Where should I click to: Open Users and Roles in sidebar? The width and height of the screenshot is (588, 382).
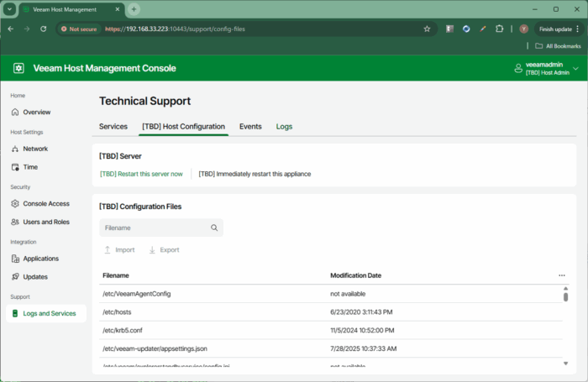46,222
